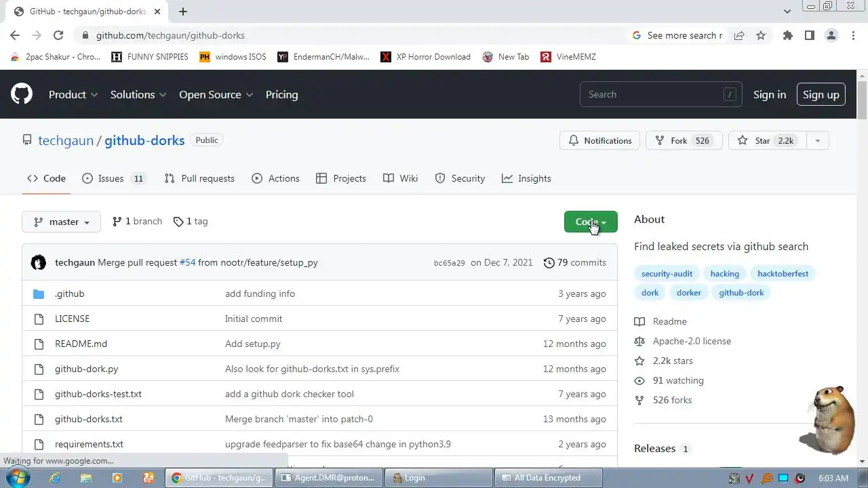Open the windows ISOS bookmark
Viewport: 868px width, 488px height.
coord(233,57)
